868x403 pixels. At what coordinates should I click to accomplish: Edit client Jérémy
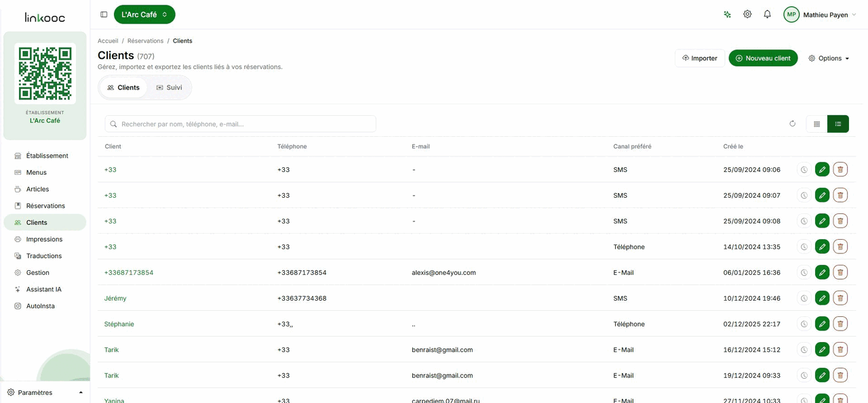[x=822, y=299]
